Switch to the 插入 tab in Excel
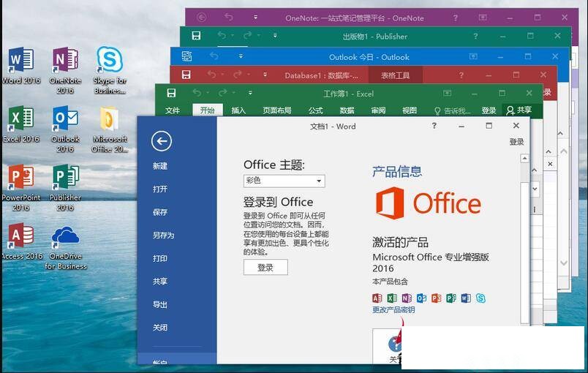This screenshot has width=588, height=373. tap(238, 110)
